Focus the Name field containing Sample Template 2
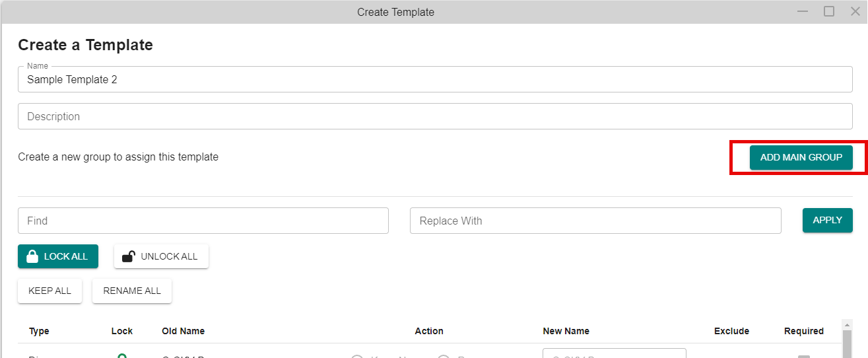 [435, 79]
